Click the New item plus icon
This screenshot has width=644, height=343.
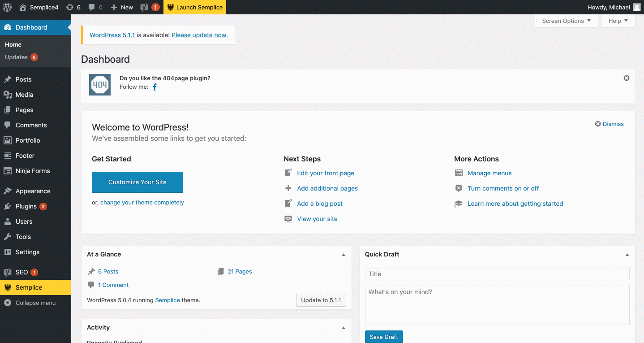tap(113, 7)
